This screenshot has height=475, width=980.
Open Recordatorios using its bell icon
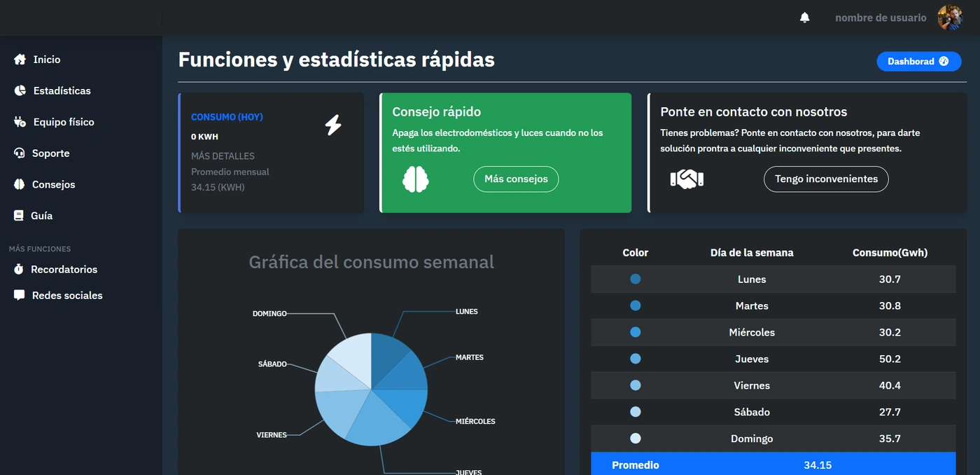(20, 269)
